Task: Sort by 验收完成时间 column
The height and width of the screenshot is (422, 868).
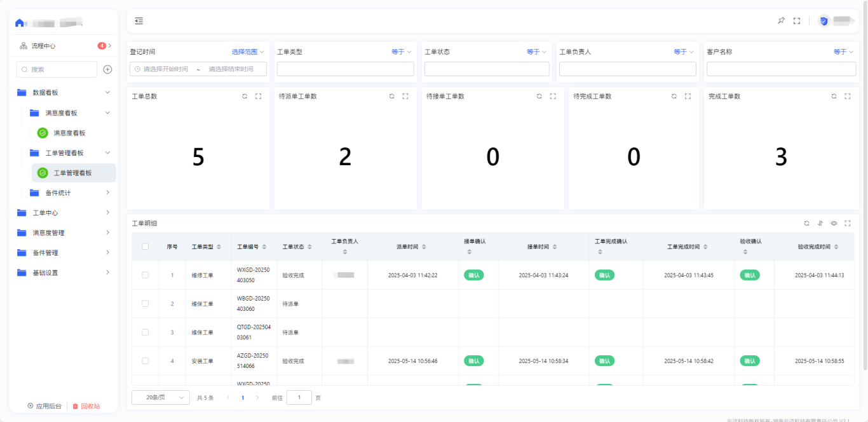Action: tap(836, 247)
